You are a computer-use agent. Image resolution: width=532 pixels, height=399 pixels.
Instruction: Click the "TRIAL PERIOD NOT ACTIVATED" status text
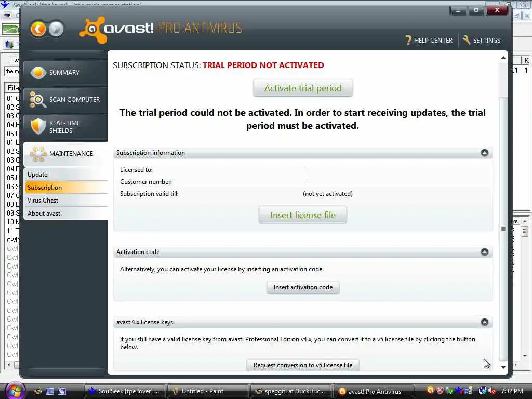263,65
